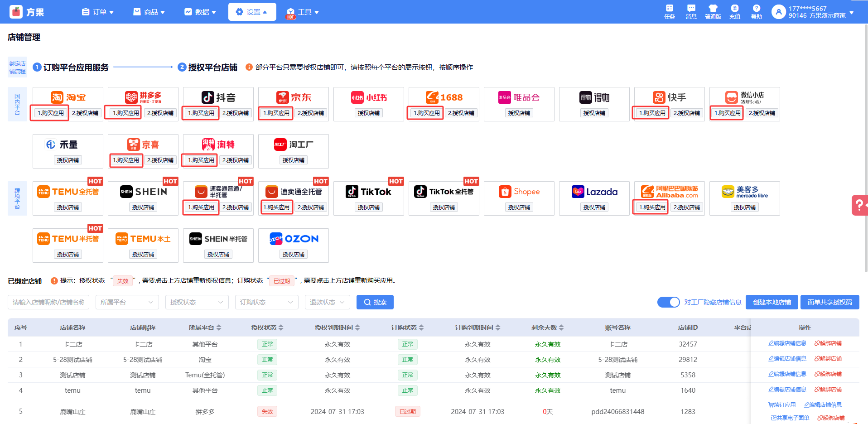Click 1.购买应用 under 淘宝

[50, 113]
